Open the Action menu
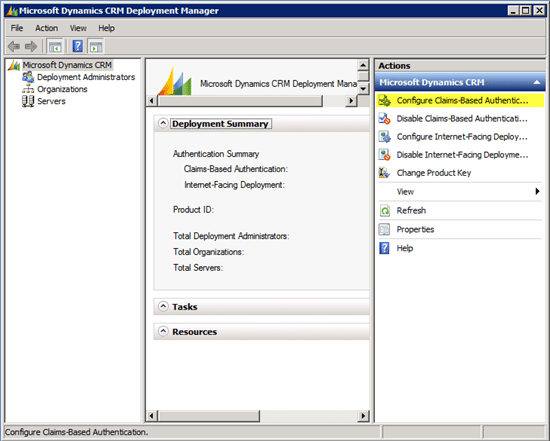550x441 pixels. pos(46,28)
